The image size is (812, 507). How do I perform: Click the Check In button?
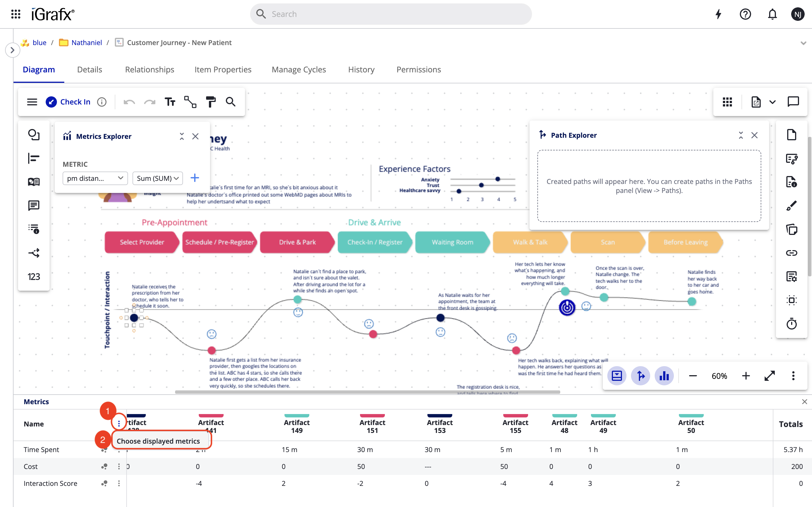(x=69, y=102)
